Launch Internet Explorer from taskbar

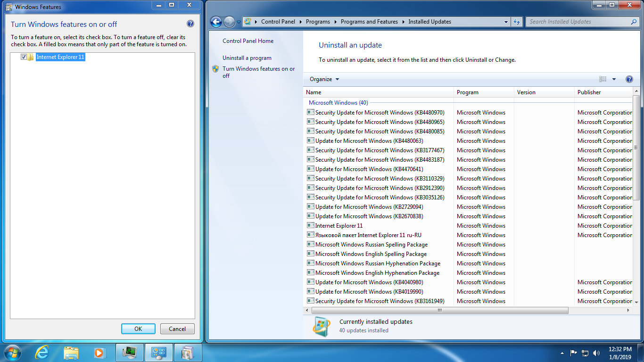[x=42, y=352]
